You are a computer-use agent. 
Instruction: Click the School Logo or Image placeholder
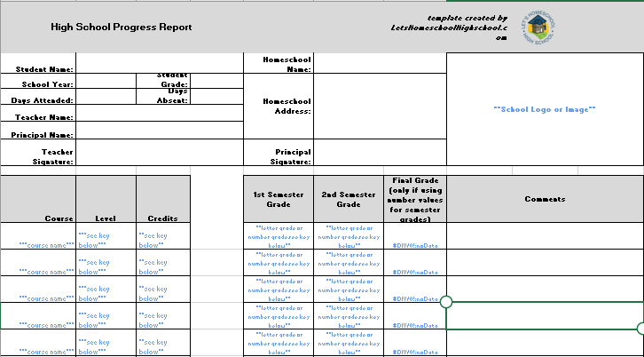(x=545, y=109)
